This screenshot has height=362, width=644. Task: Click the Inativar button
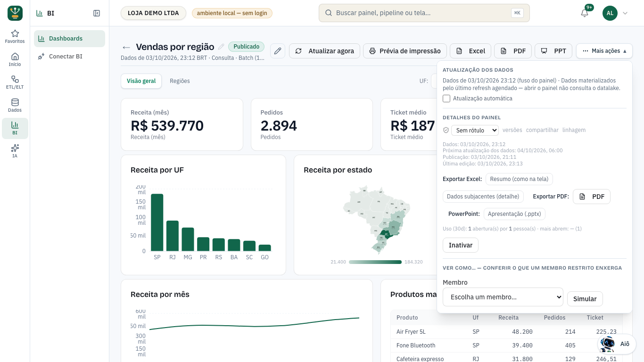click(461, 245)
